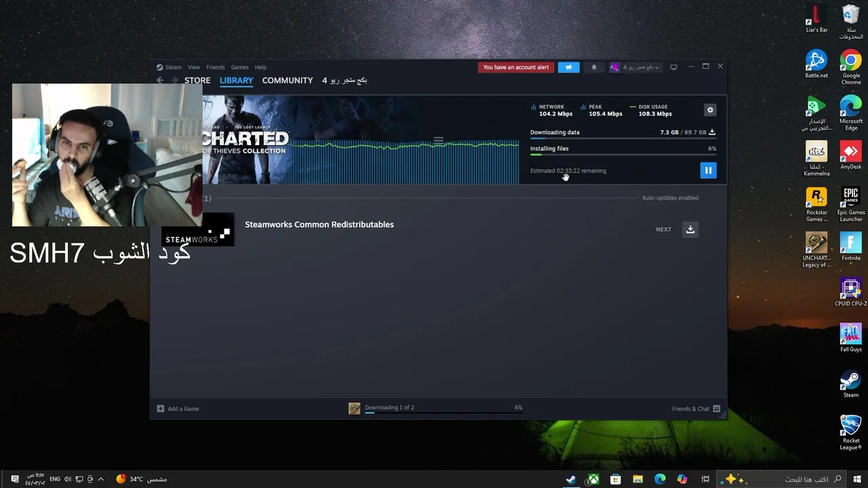Open Fortnite desktop shortcut
Image resolution: width=868 pixels, height=488 pixels.
coord(850,246)
